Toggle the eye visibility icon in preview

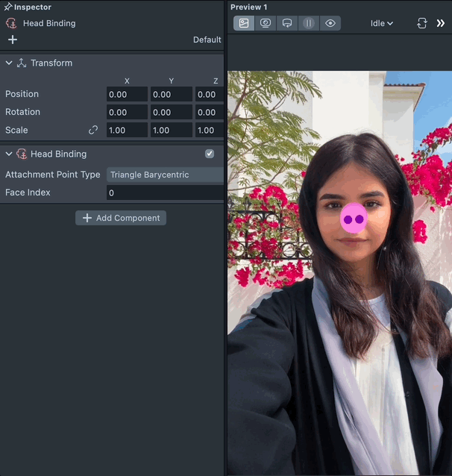point(330,23)
